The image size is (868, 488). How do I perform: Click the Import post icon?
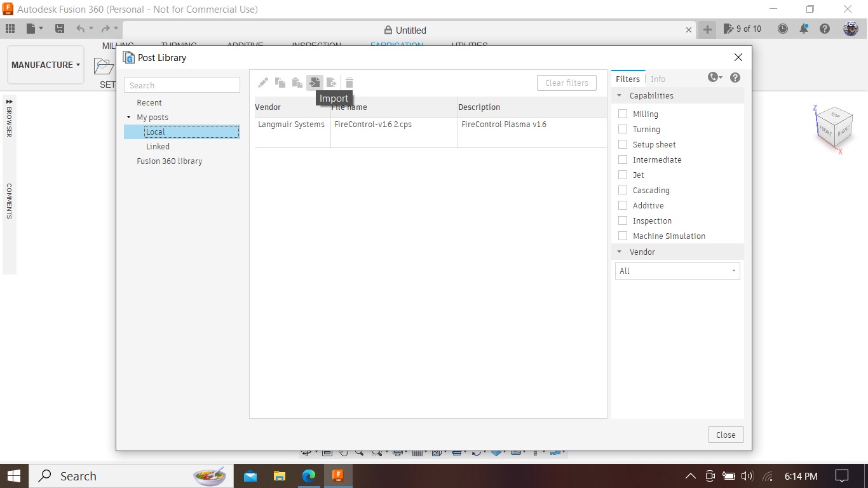coord(315,83)
